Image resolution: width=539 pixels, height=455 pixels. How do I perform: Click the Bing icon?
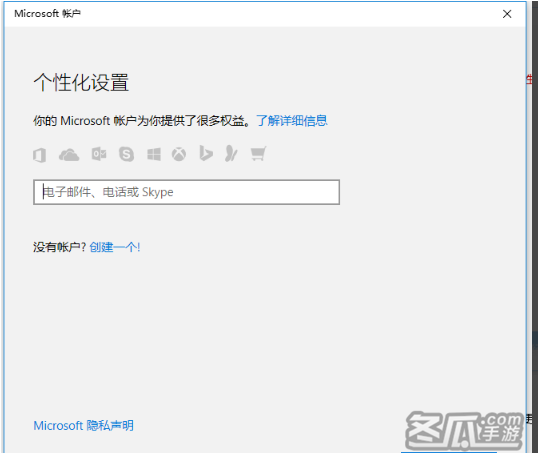tap(206, 153)
